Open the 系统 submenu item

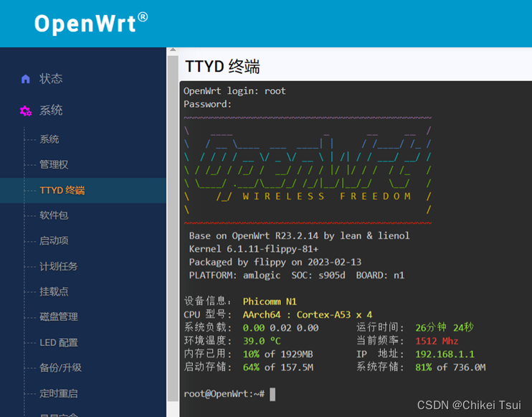tap(49, 139)
